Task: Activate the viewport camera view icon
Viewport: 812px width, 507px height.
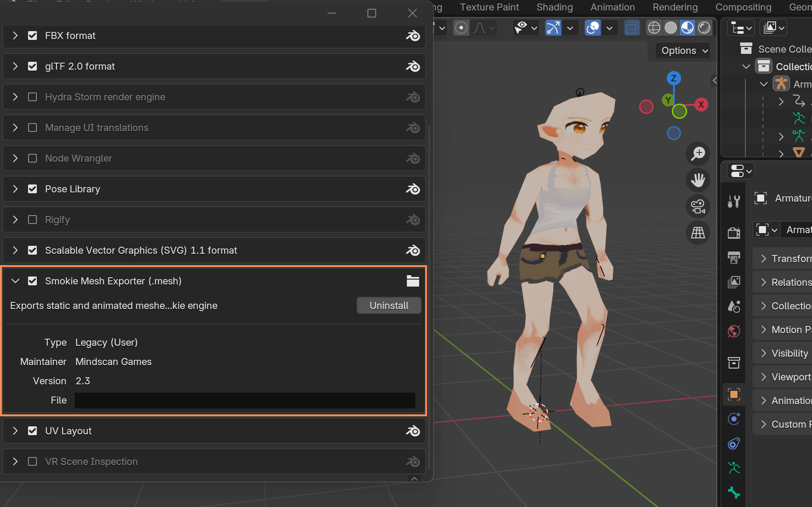Action: click(698, 206)
